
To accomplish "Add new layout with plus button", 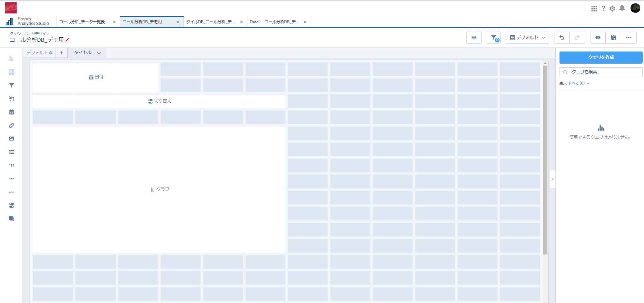I will (x=62, y=53).
